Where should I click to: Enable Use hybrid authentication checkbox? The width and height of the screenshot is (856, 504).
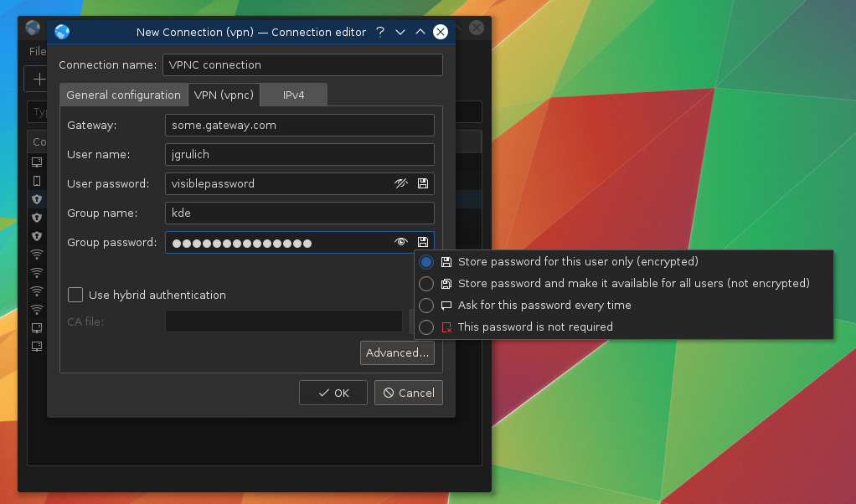click(76, 295)
